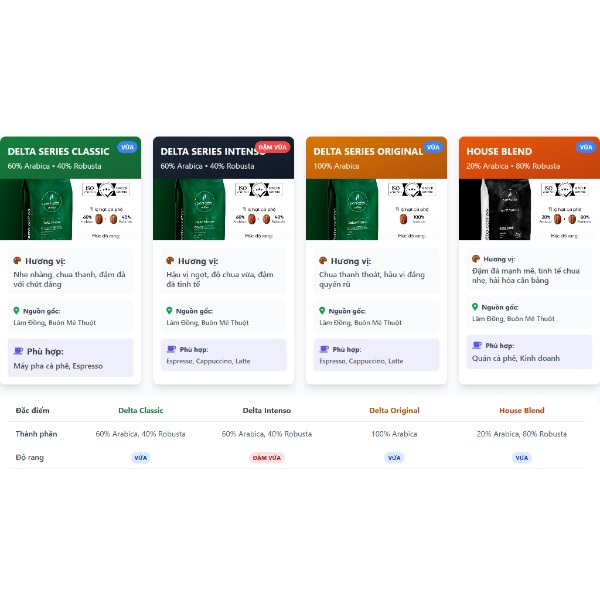
Task: Click the coffee cup icon in House Blend card
Action: 477,345
